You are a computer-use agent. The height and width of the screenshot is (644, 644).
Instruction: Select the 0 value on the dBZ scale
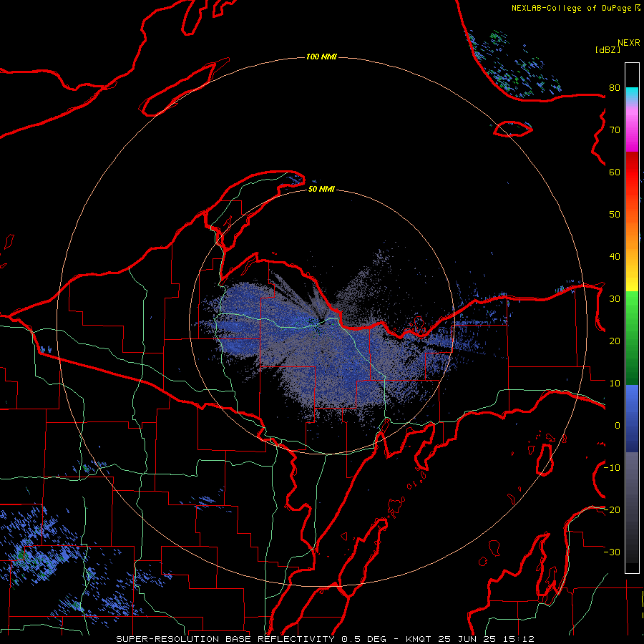pyautogui.click(x=618, y=426)
